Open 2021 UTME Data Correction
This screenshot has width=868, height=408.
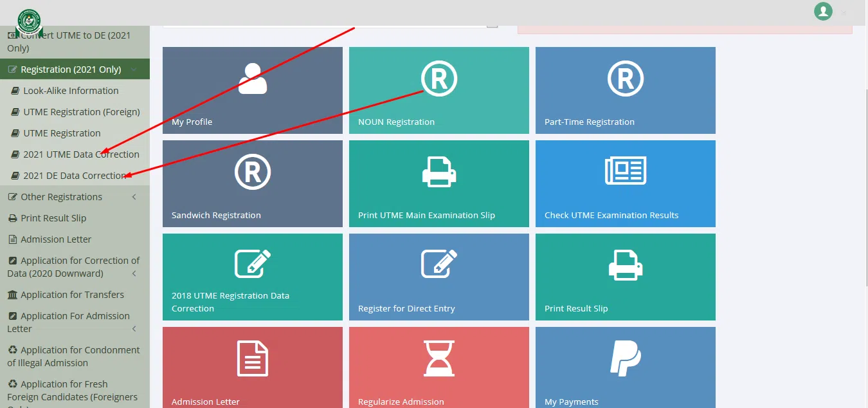[x=81, y=154]
